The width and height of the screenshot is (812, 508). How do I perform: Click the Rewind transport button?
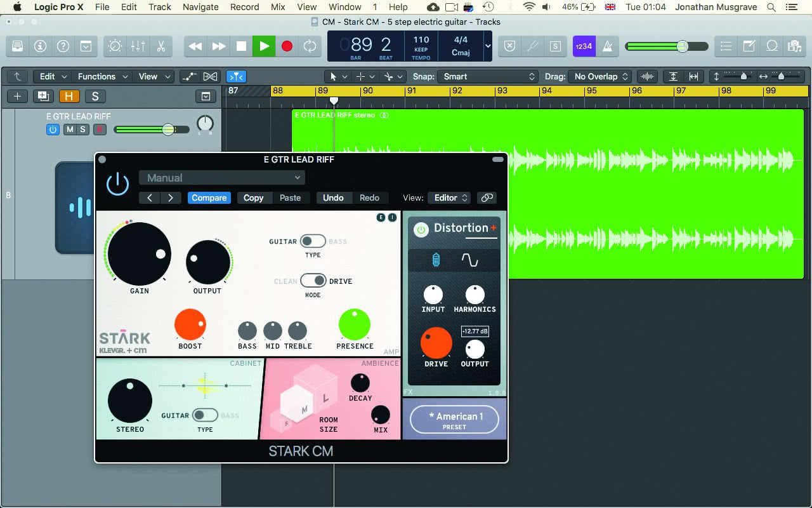click(195, 46)
